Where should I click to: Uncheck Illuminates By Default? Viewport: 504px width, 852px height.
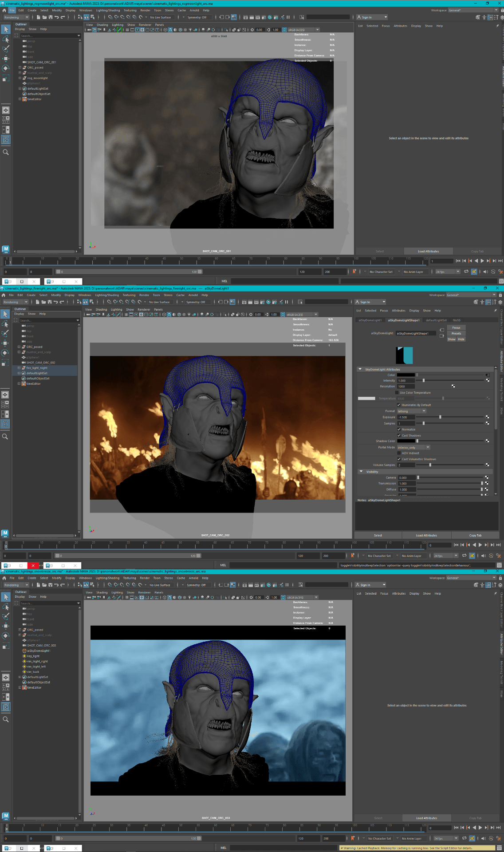[399, 405]
